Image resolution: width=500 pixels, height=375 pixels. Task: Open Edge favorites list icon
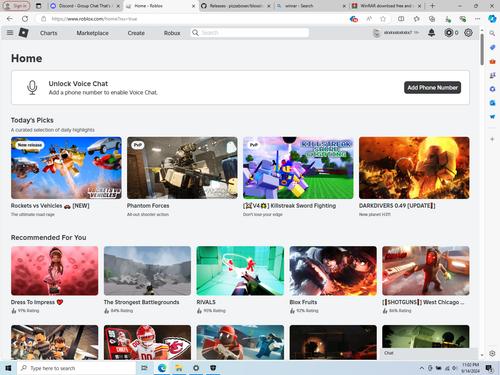(x=417, y=19)
